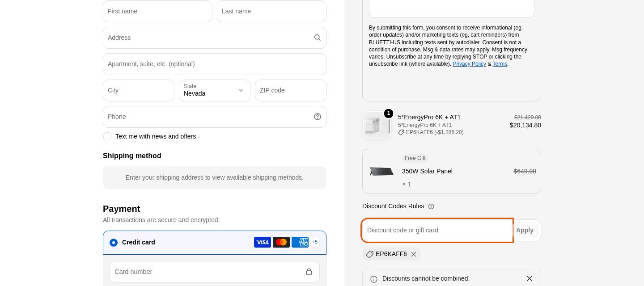Click the 5*EnergyPro 6K + AT1 product title
This screenshot has height=286, width=644.
click(429, 117)
